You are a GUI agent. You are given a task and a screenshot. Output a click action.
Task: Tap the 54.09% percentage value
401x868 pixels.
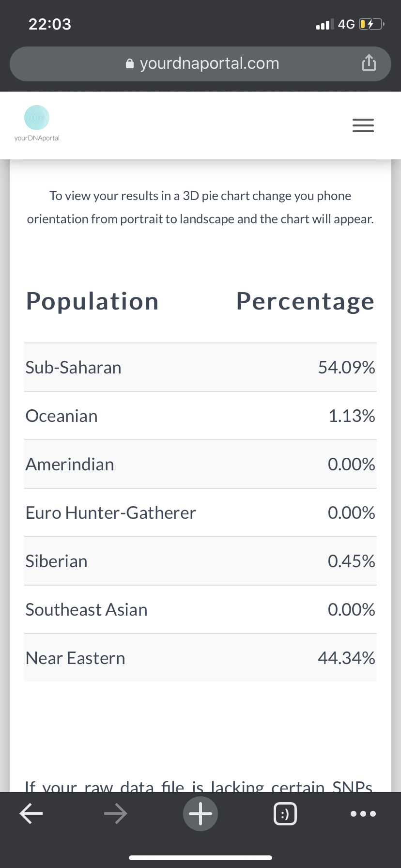pyautogui.click(x=347, y=367)
